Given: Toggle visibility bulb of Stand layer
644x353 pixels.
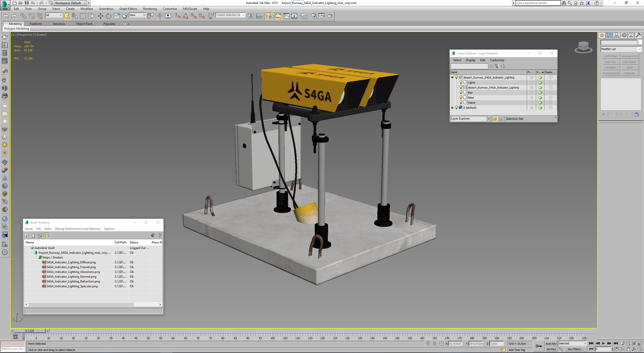Looking at the screenshot, I should [x=461, y=102].
